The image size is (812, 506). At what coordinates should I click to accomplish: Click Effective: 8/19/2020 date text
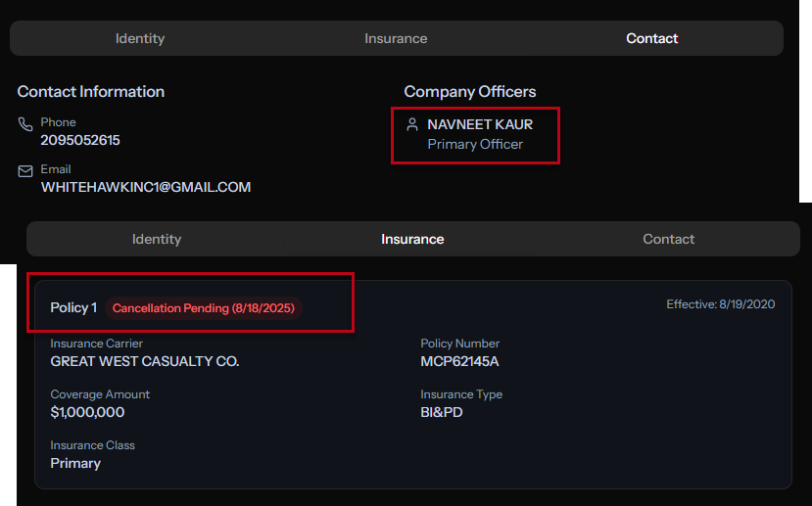point(721,304)
